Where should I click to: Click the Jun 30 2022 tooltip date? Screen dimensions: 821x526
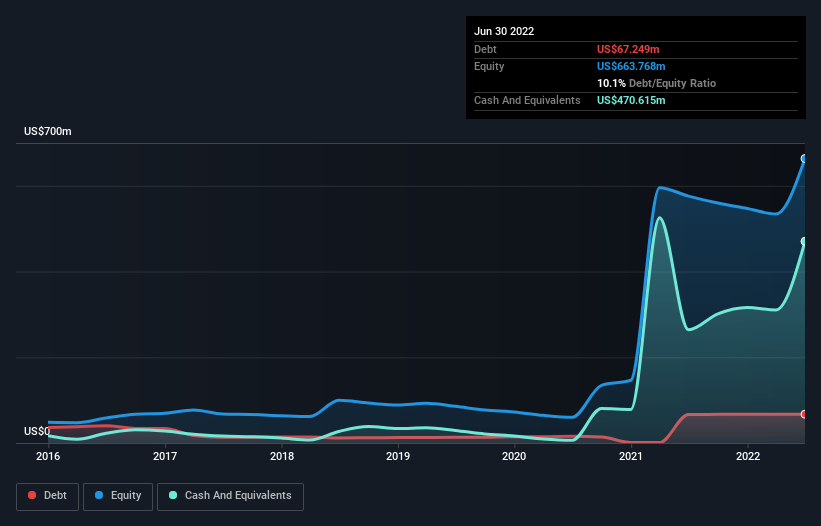[504, 31]
